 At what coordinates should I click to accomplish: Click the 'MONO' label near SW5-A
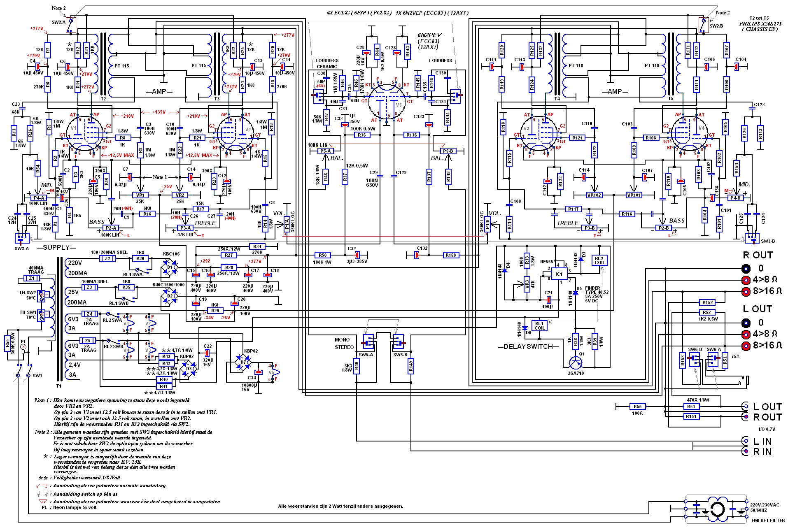[x=342, y=340]
